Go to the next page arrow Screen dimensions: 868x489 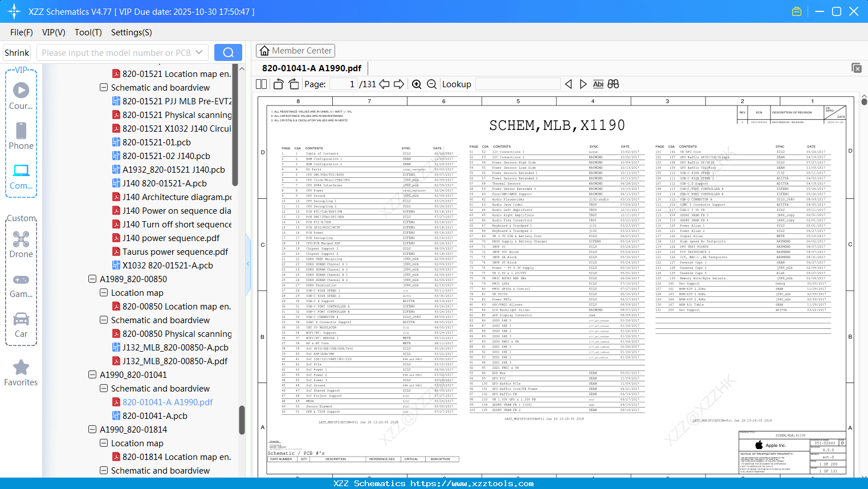point(399,84)
